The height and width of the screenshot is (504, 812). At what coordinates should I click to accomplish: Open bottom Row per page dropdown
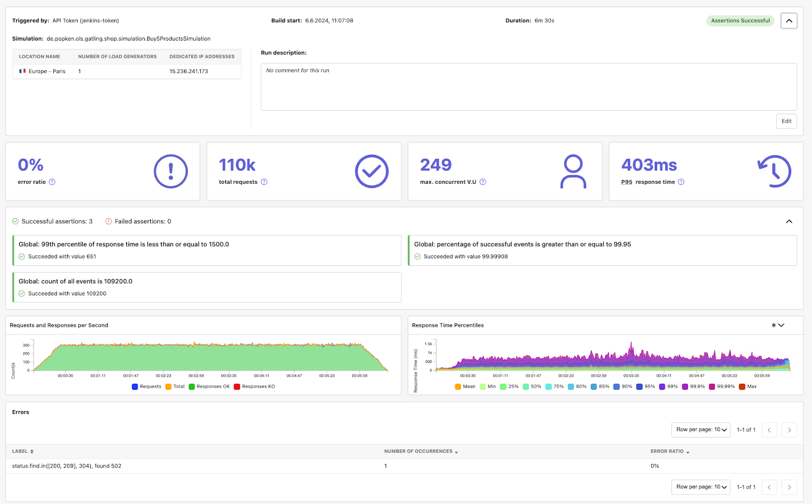tap(700, 487)
